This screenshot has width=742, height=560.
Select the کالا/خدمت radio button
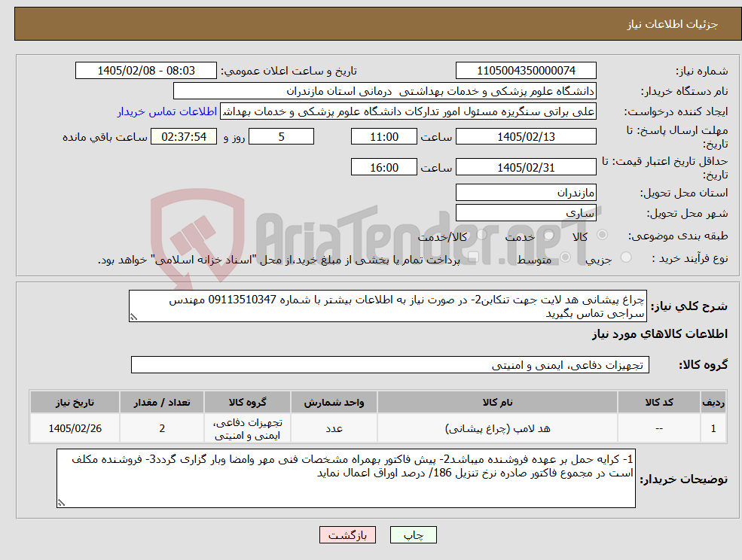click(481, 235)
